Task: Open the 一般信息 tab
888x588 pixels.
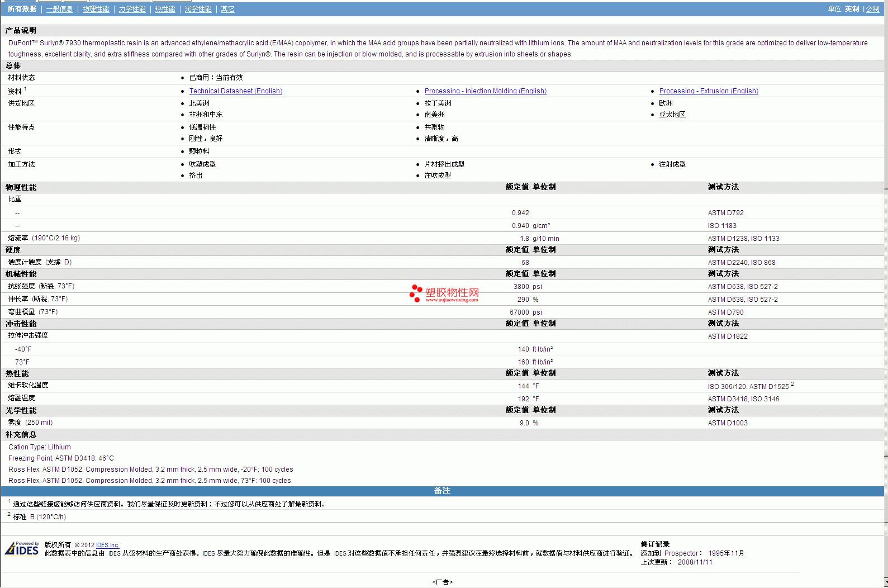Action: (x=59, y=9)
